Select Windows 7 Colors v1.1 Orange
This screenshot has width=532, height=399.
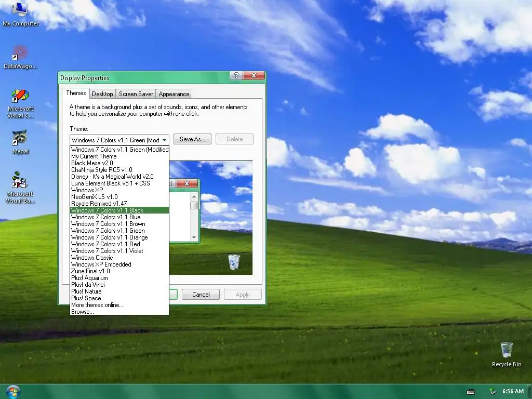point(119,237)
